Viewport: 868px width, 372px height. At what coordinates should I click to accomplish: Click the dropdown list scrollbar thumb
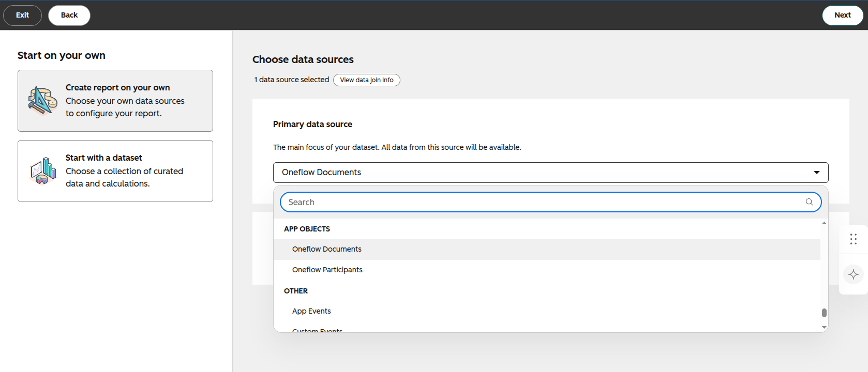(824, 313)
